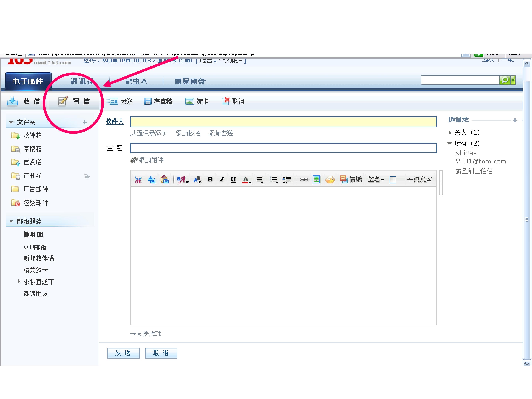The width and height of the screenshot is (532, 399).
Task: Switch to the NetEase net disk (网易网盘) tab
Action: click(x=190, y=81)
